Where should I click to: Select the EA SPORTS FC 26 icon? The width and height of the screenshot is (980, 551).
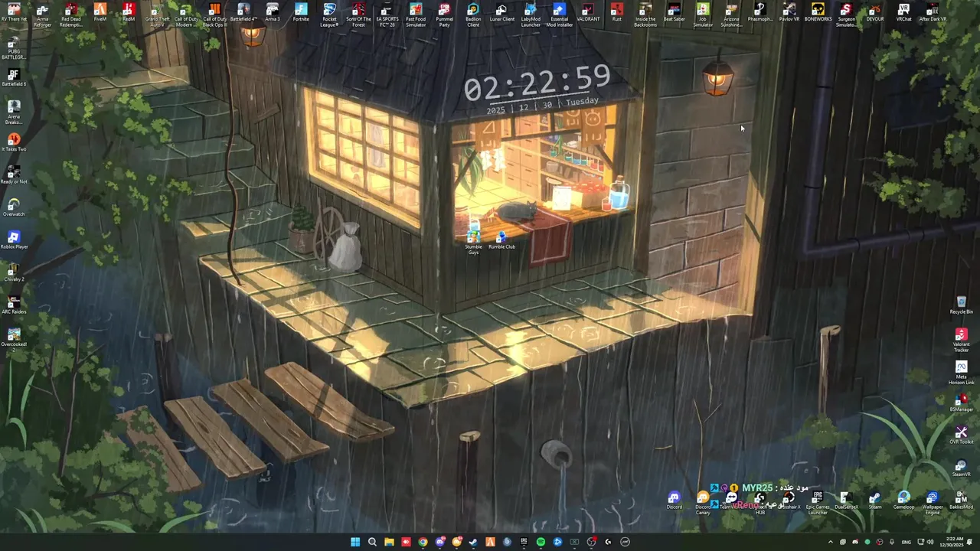387,15
